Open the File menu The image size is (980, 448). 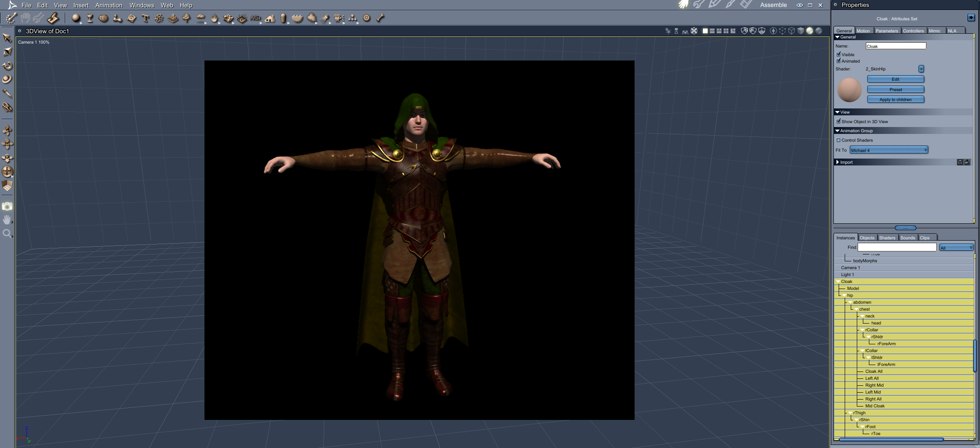[26, 5]
